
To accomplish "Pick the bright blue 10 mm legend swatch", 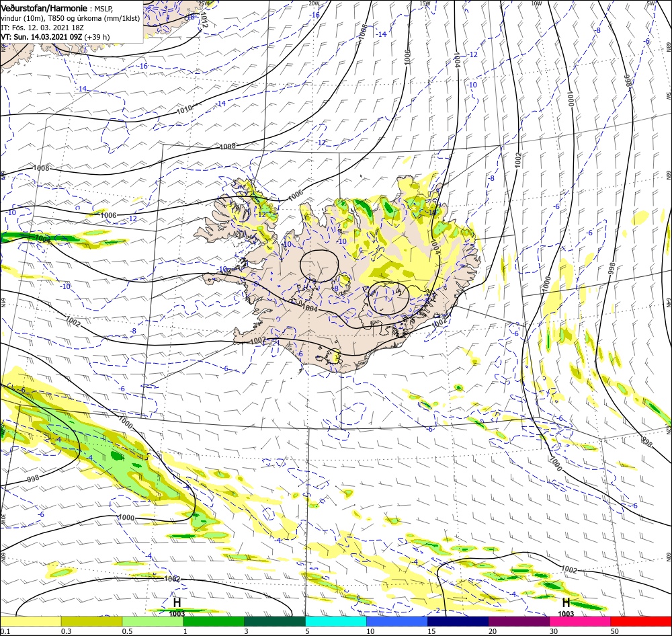I will coord(397,621).
